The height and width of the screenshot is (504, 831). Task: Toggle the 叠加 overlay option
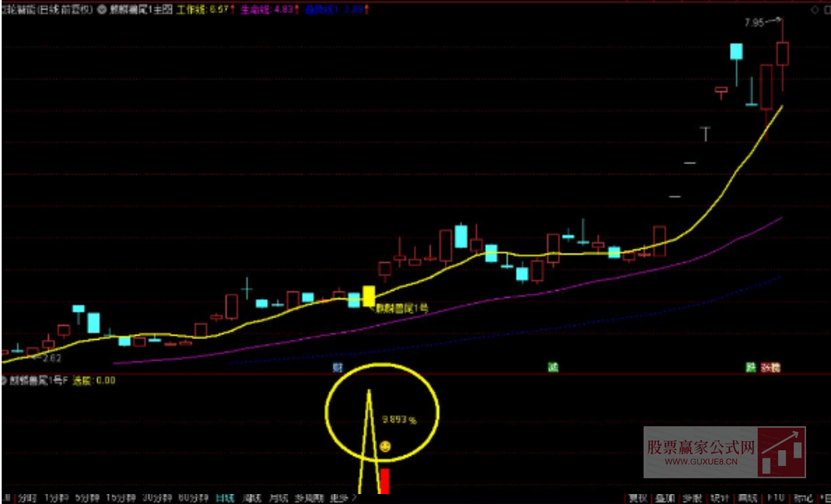pos(664,498)
